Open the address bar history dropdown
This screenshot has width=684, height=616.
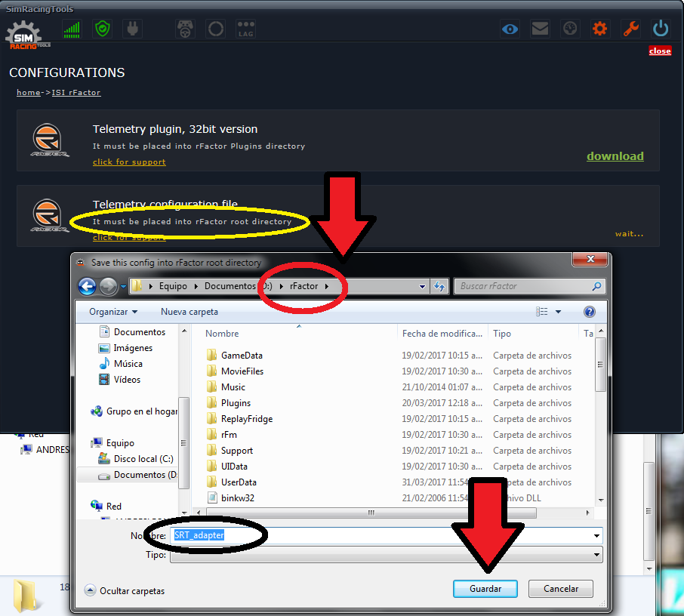422,287
